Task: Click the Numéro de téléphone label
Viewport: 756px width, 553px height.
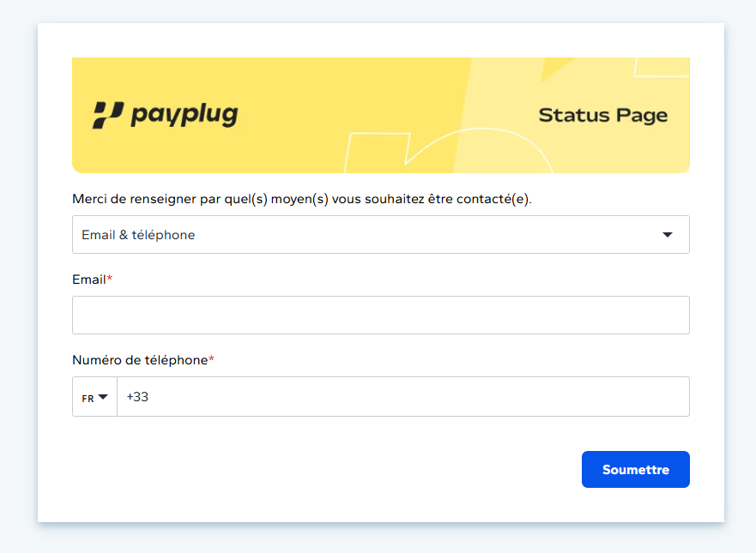Action: [140, 360]
